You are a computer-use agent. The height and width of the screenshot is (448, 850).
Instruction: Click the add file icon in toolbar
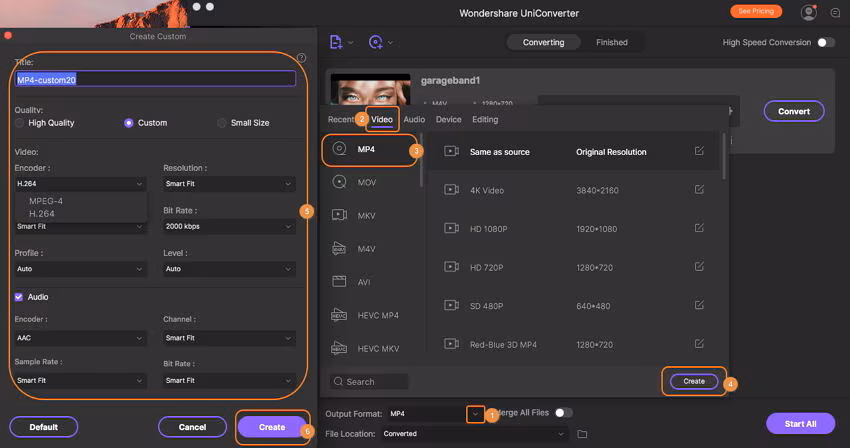point(336,42)
